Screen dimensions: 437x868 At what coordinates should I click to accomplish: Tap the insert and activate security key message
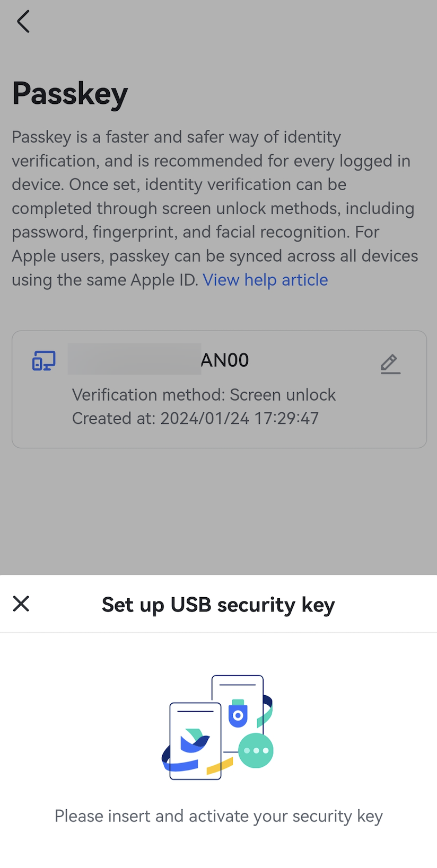pyautogui.click(x=219, y=816)
